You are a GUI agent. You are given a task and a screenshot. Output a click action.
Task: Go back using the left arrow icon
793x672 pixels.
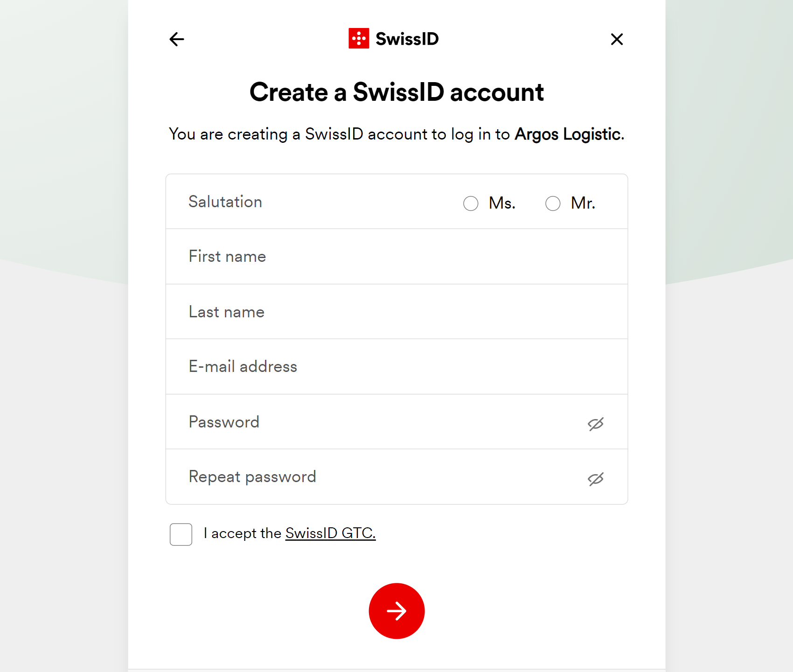point(177,39)
